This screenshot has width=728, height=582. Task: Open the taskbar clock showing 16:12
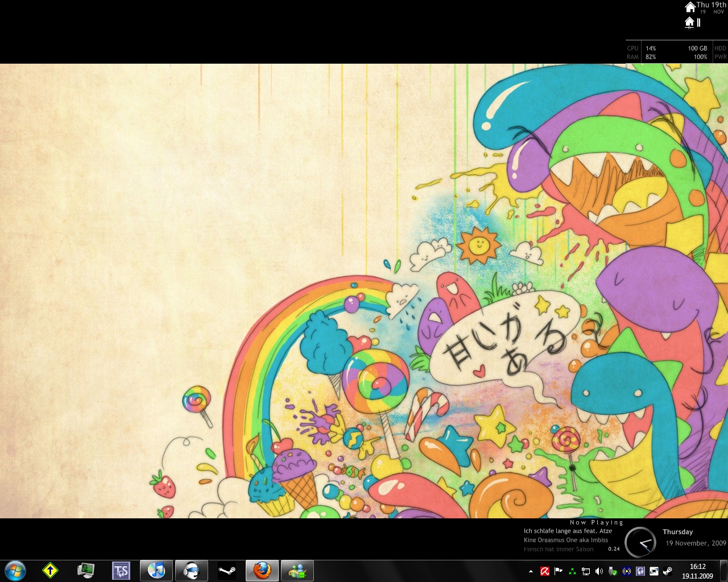click(x=697, y=571)
